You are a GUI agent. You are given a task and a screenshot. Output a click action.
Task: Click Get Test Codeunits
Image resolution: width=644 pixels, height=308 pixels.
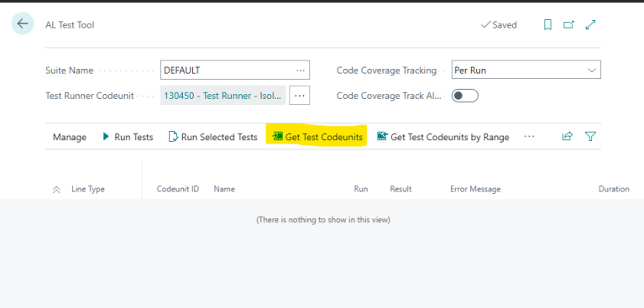[318, 137]
